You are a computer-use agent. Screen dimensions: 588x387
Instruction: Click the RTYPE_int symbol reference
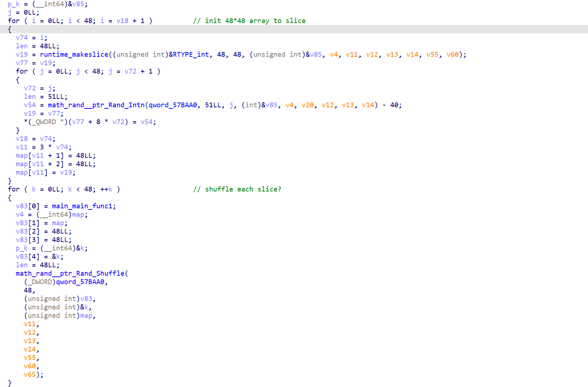(190, 55)
